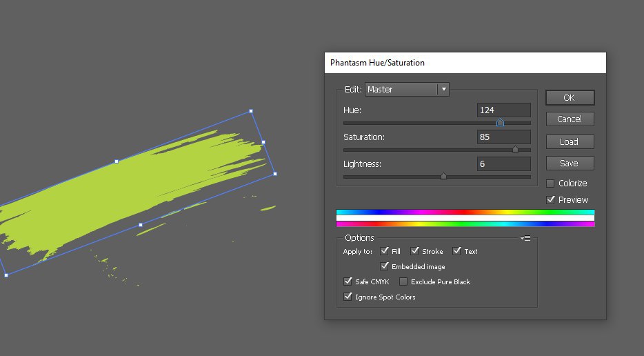Enable the Exclude Pure Black checkbox
This screenshot has width=644, height=356.
[403, 281]
